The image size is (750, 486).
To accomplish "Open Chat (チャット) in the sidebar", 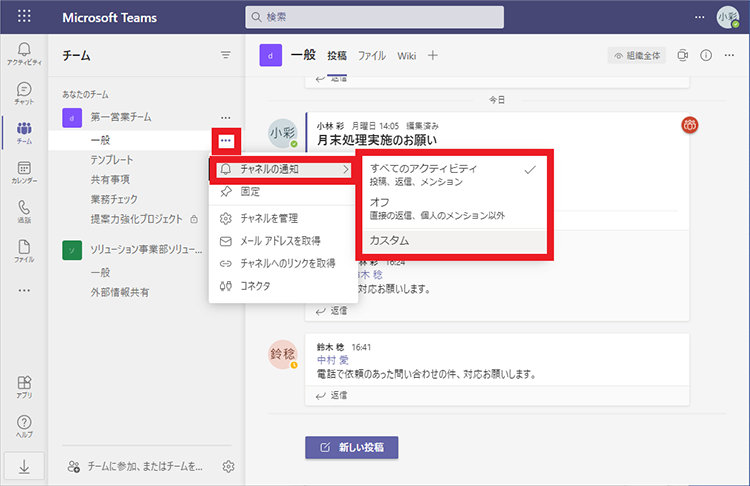I will point(24,93).
